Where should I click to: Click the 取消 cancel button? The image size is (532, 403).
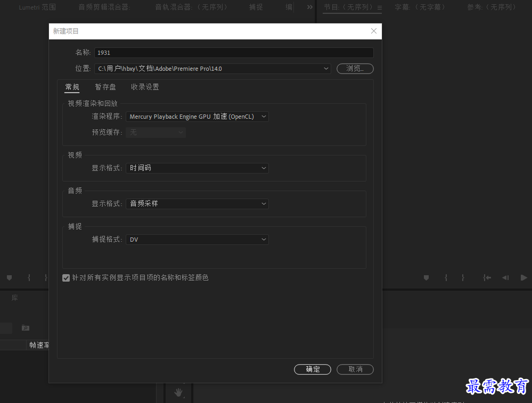[355, 369]
